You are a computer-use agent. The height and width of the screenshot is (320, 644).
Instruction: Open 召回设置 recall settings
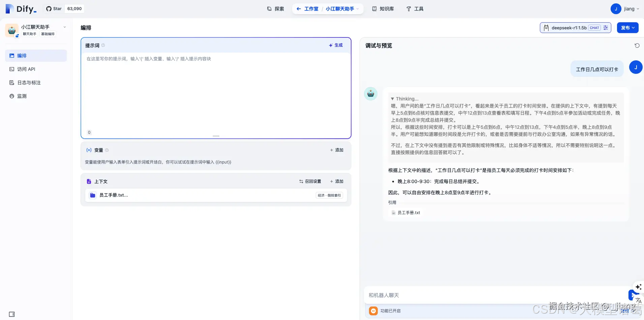[x=310, y=181]
